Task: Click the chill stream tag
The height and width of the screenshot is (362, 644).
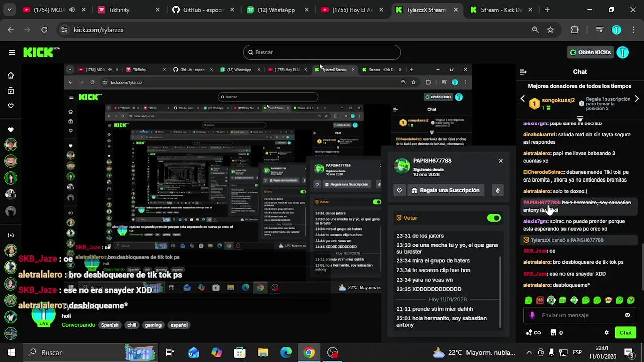Action: coord(132,325)
